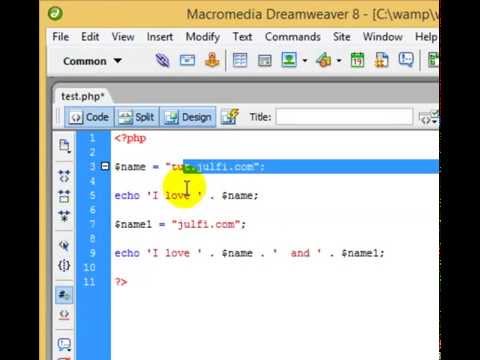
Task: Insert a Div Tag
Action: pyautogui.click(x=265, y=61)
